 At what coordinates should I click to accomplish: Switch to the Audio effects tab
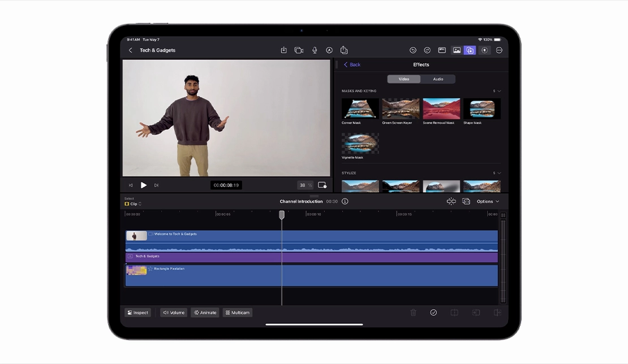tap(438, 79)
